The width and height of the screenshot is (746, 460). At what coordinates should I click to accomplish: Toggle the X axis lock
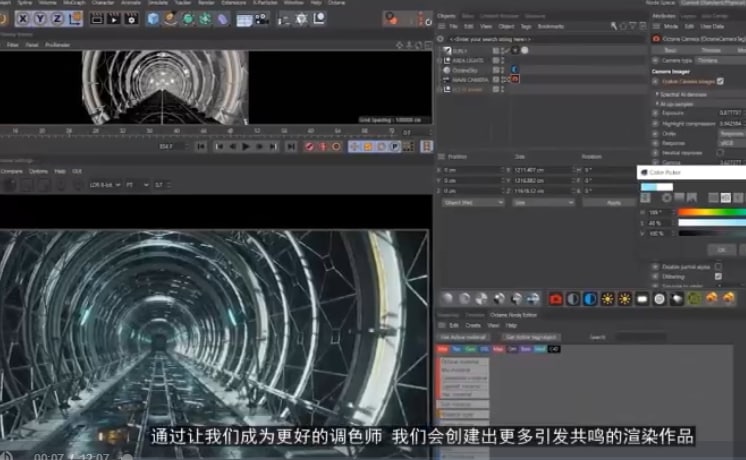tap(23, 19)
